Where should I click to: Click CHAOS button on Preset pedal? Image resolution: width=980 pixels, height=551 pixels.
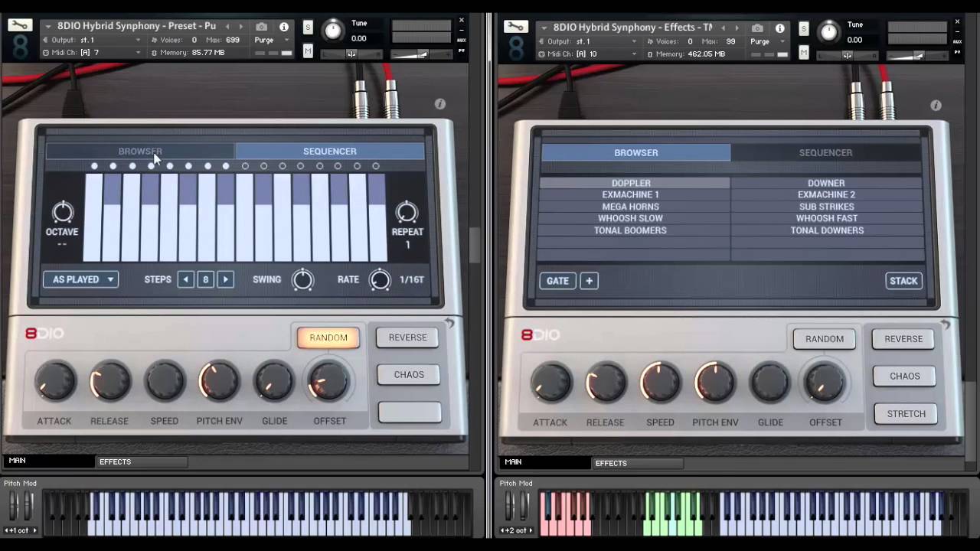point(408,375)
